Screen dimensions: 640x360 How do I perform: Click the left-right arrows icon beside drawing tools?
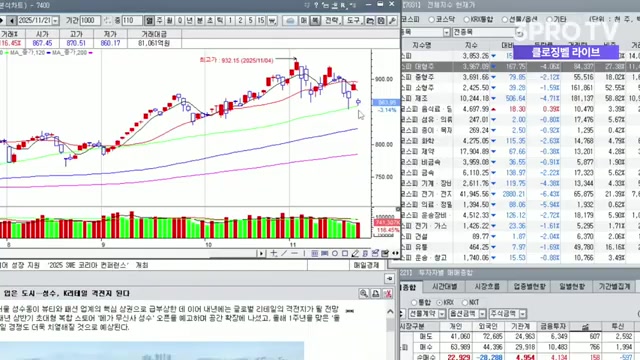click(x=395, y=253)
